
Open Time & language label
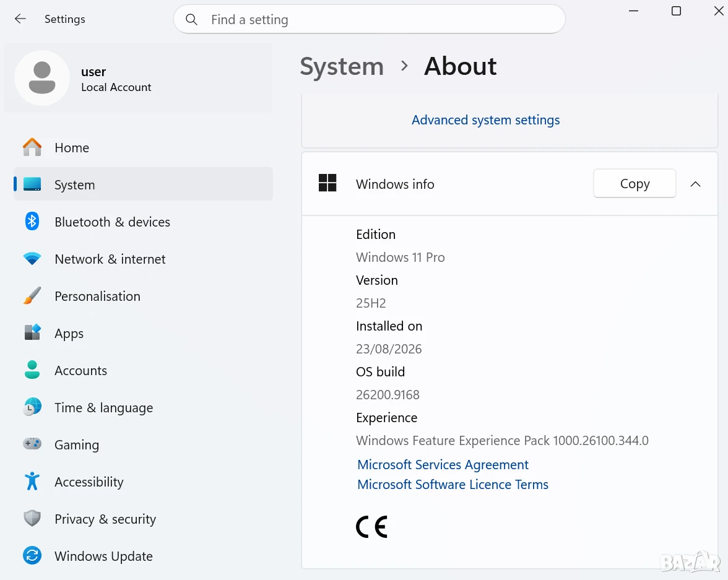click(103, 408)
